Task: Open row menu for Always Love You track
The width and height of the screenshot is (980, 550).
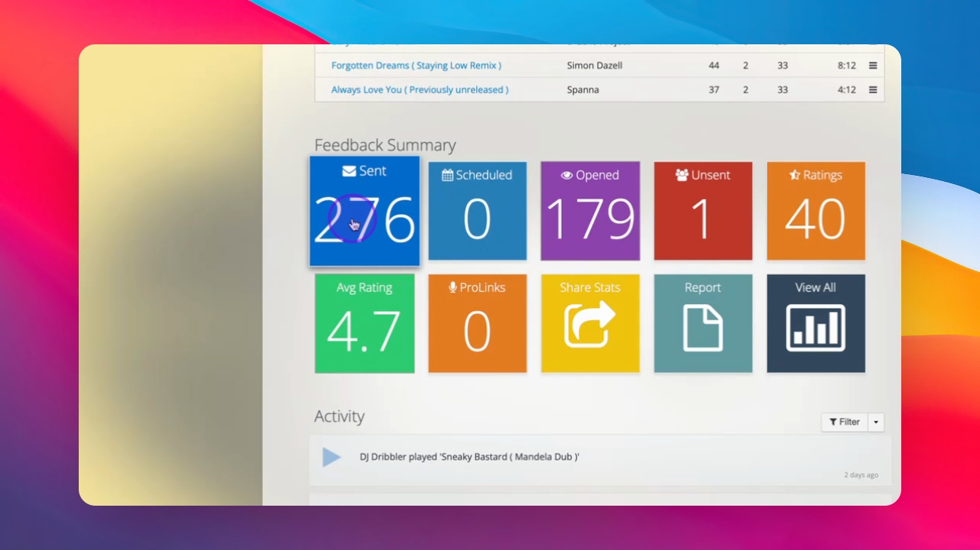Action: point(873,90)
